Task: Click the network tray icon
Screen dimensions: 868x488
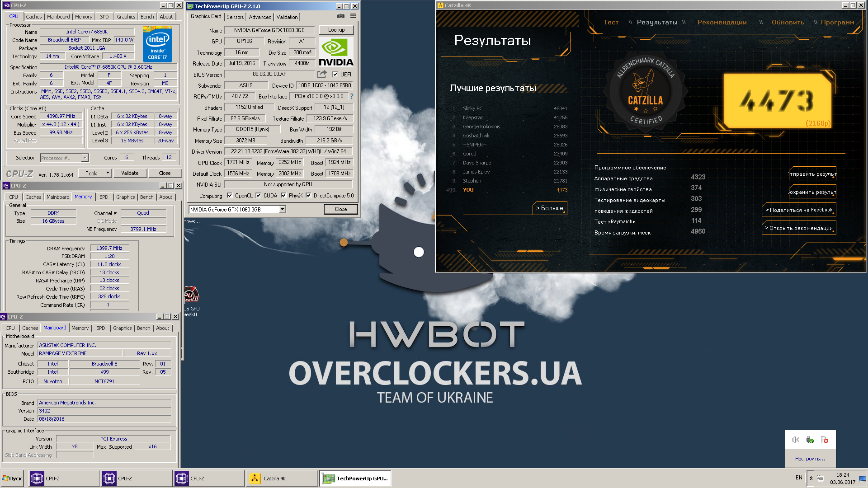Action: (x=821, y=478)
